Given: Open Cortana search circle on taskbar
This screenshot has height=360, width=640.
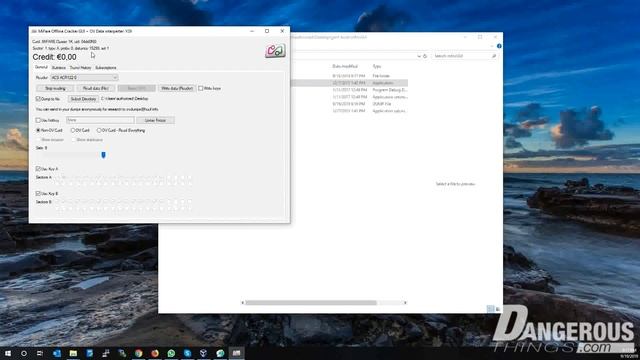Looking at the screenshot, I should click(24, 353).
